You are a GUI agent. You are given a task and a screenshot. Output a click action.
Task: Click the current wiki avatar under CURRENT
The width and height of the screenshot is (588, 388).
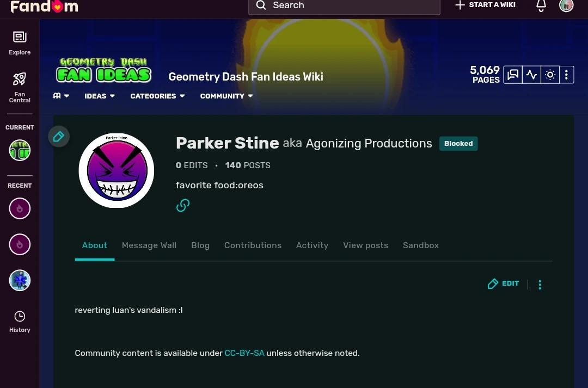[19, 150]
